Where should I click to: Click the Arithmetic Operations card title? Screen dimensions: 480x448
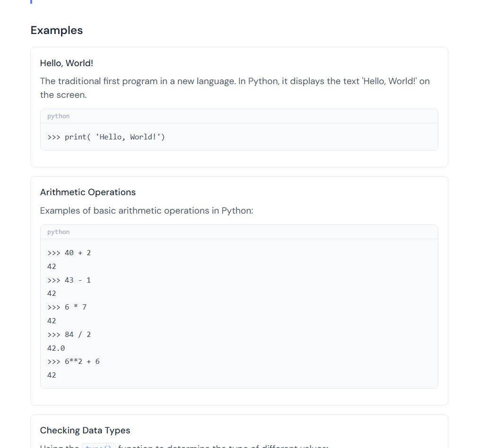pos(88,192)
